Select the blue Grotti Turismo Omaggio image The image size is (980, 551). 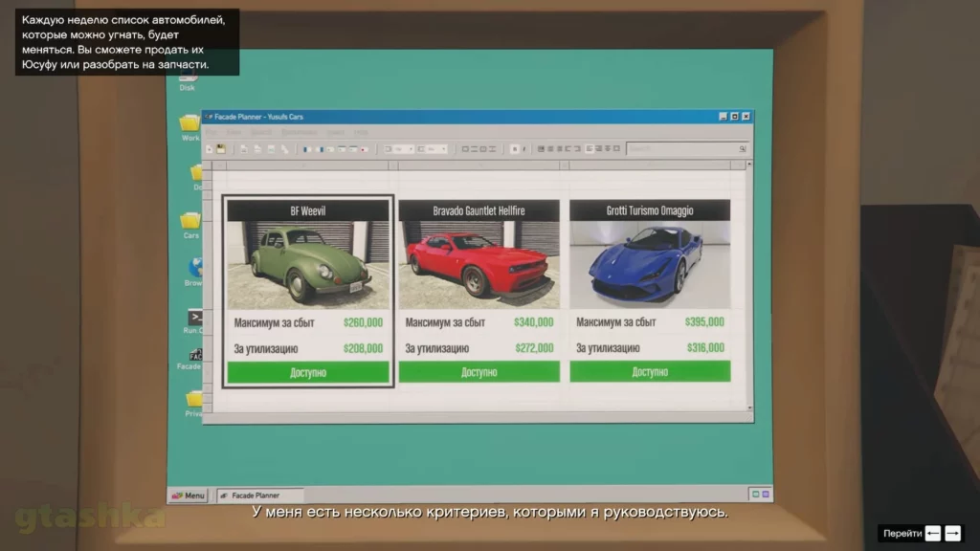click(650, 265)
